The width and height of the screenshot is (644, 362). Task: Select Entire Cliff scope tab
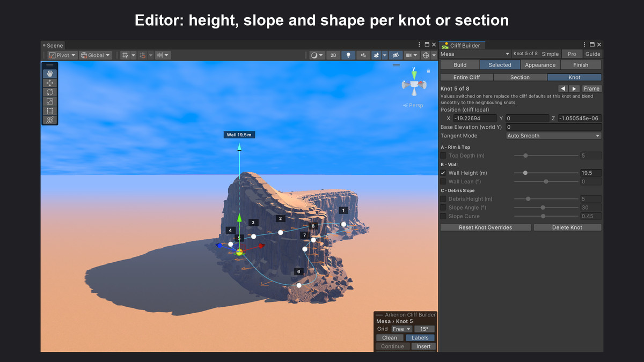coord(466,77)
